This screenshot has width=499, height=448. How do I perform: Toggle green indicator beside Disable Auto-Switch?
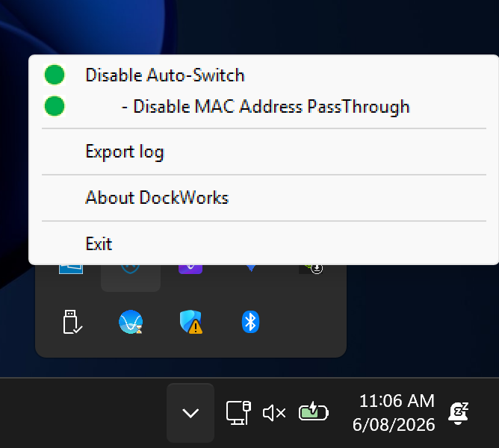[55, 75]
